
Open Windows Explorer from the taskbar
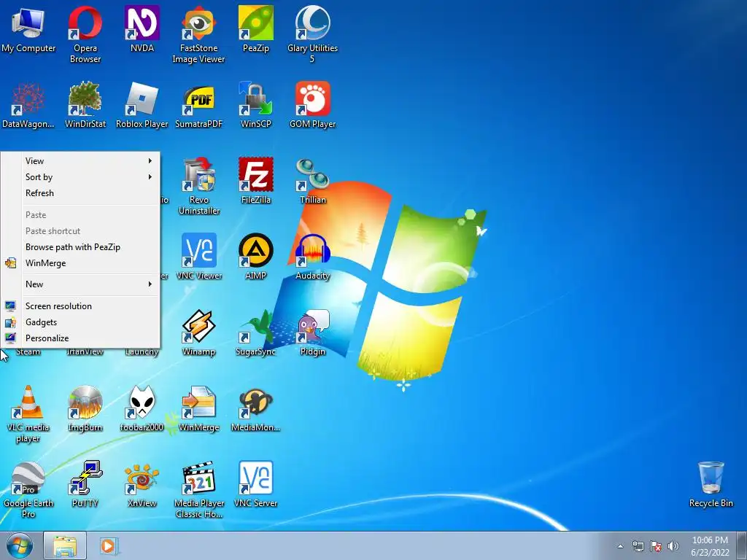coord(65,546)
